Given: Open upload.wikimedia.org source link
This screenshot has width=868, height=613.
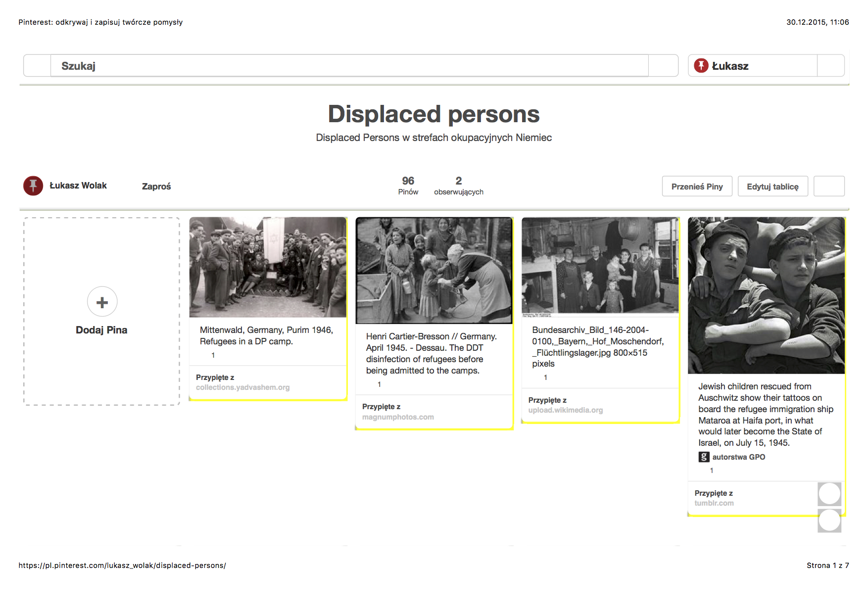Looking at the screenshot, I should coord(566,410).
